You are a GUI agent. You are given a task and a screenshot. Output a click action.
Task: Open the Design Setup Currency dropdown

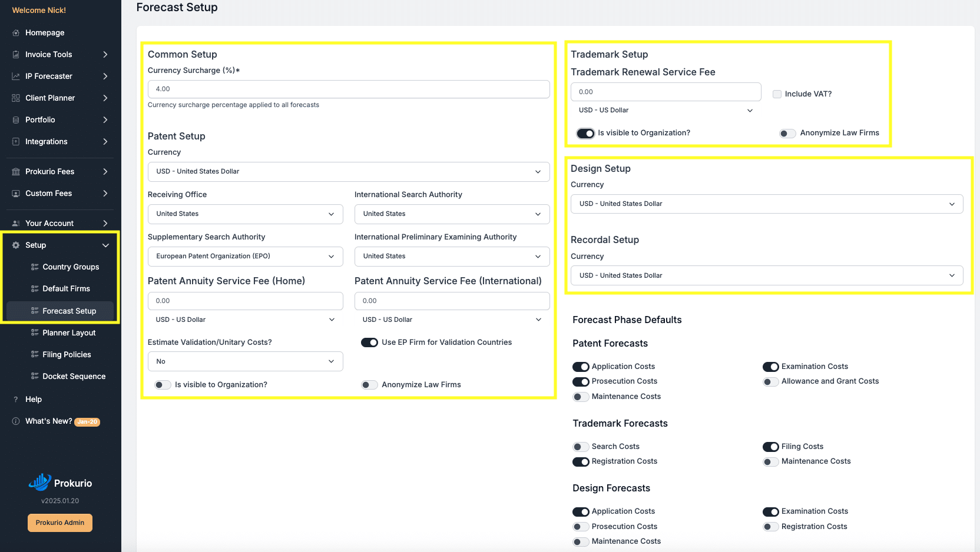(x=766, y=204)
